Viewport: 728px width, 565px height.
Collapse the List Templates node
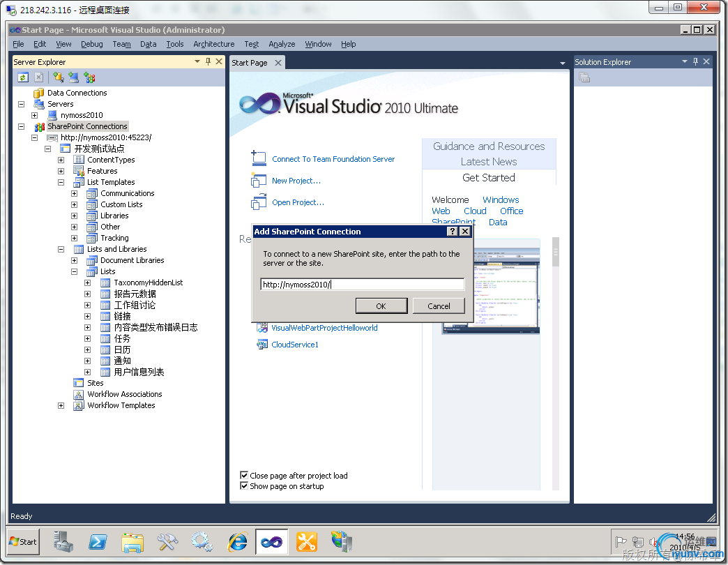pyautogui.click(x=61, y=182)
